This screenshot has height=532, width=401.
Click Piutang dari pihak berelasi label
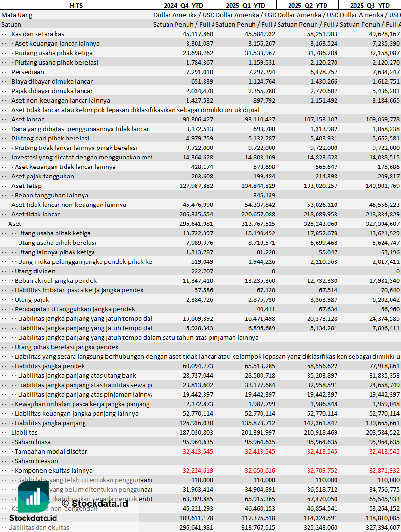click(x=50, y=139)
